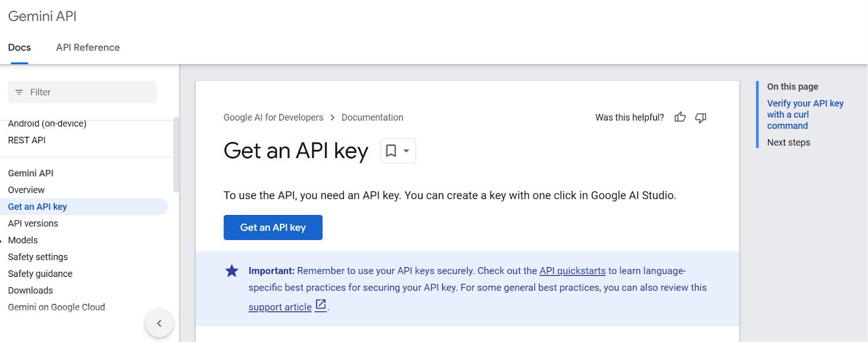868x342 pixels.
Task: Collapse the sidebar with chevron button
Action: 159,324
